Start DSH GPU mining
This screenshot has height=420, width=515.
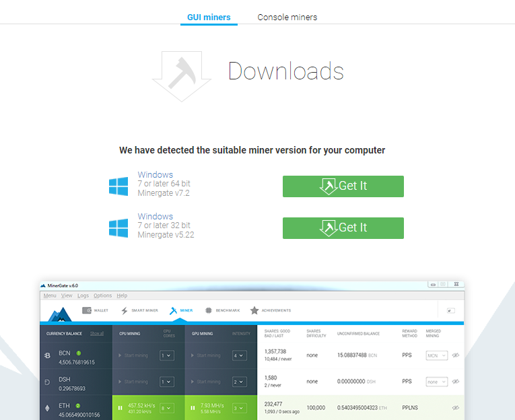205,382
